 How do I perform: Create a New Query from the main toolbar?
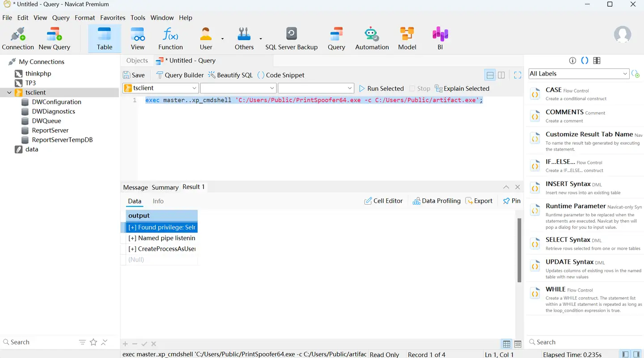[x=54, y=38]
